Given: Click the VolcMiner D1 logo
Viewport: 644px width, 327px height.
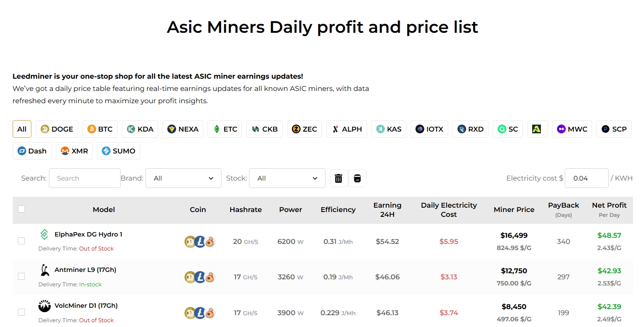Looking at the screenshot, I should [x=44, y=306].
